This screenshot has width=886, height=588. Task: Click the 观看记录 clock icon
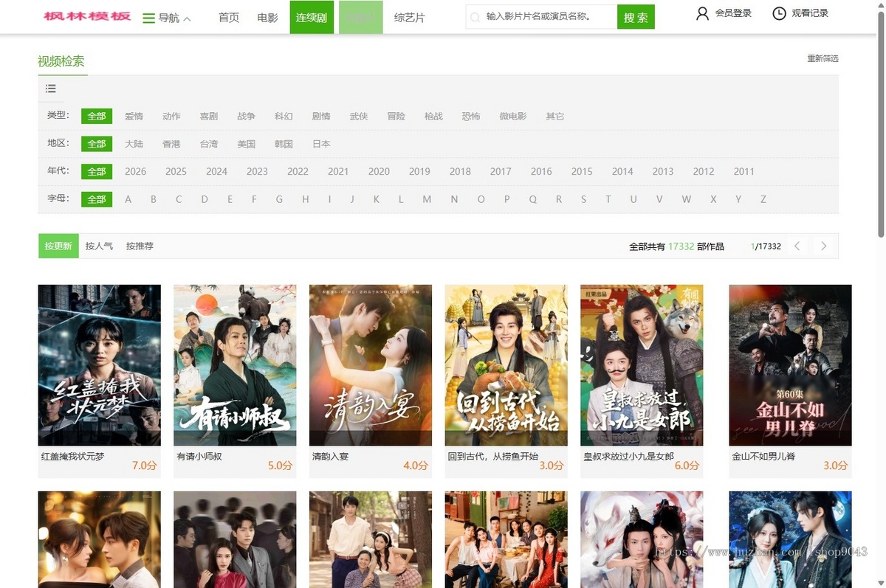click(779, 13)
